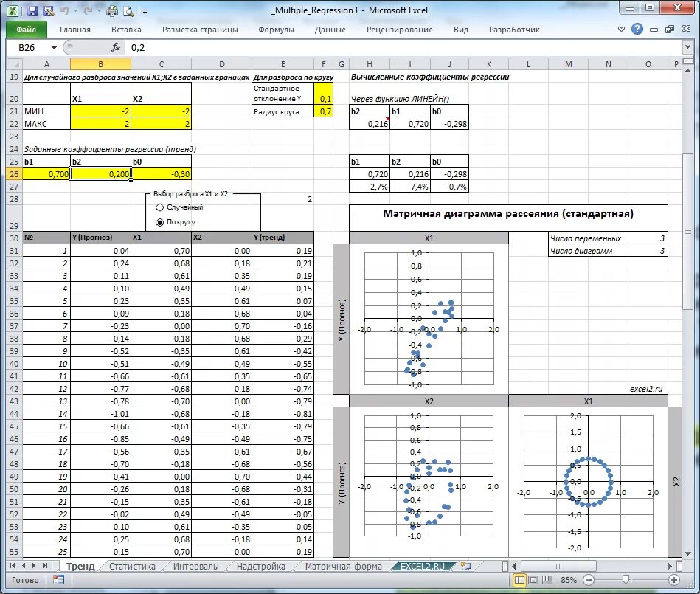
Task: Switch to Page Break Preview view
Action: 547,580
